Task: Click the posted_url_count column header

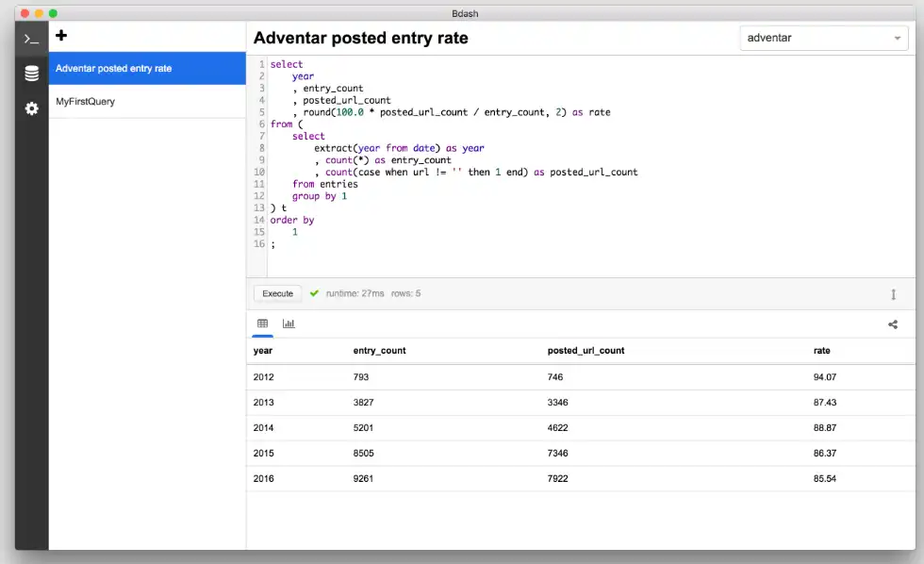Action: (x=586, y=351)
